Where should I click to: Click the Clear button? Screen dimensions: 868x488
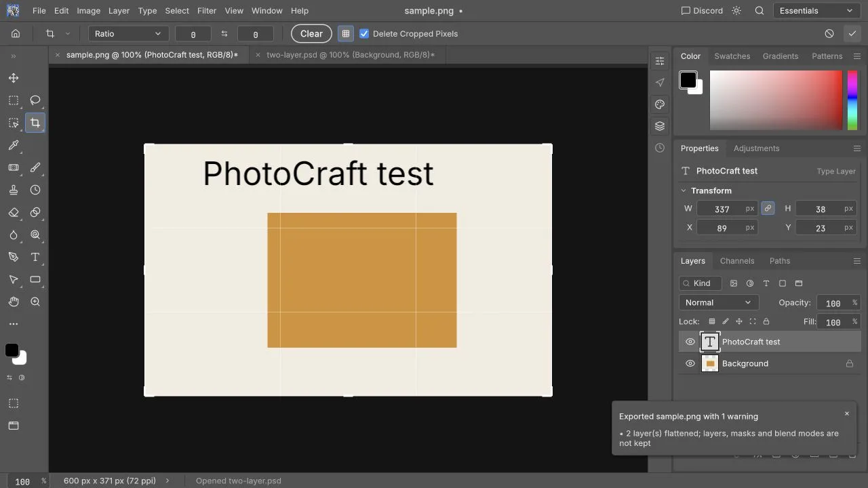point(311,33)
